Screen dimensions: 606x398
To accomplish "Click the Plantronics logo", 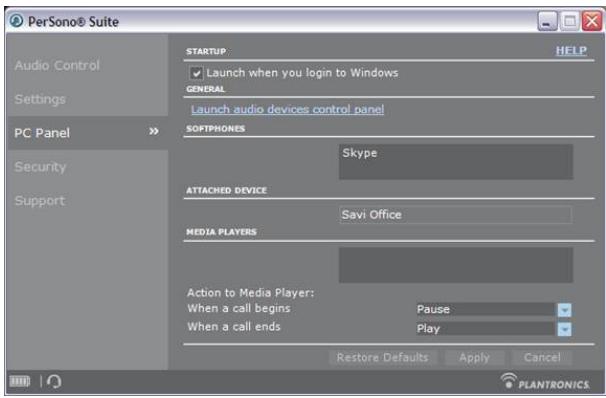I will point(545,382).
